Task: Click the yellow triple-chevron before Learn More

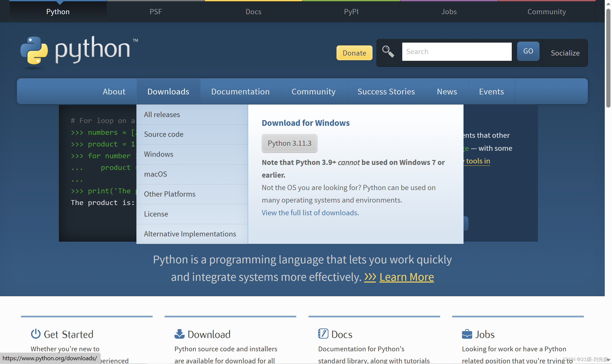Action: click(x=370, y=277)
